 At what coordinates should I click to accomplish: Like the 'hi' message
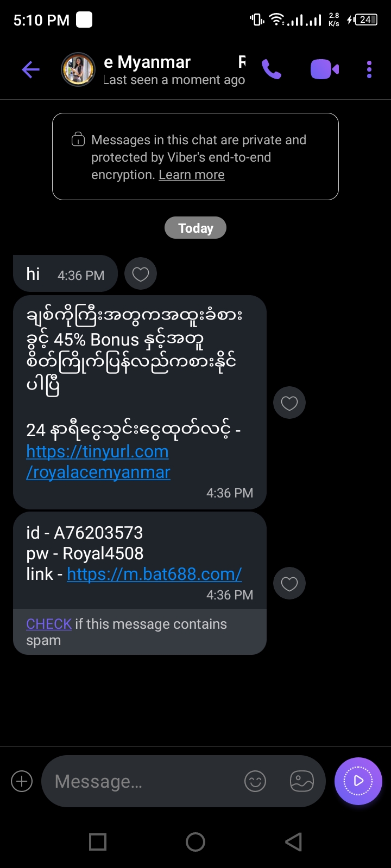[141, 274]
